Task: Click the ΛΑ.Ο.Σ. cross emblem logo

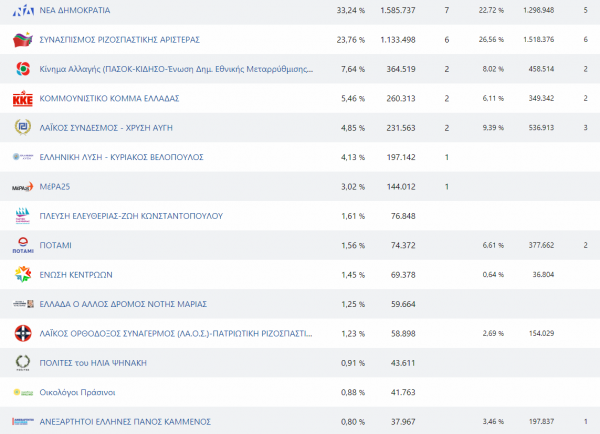Action: coord(22,333)
